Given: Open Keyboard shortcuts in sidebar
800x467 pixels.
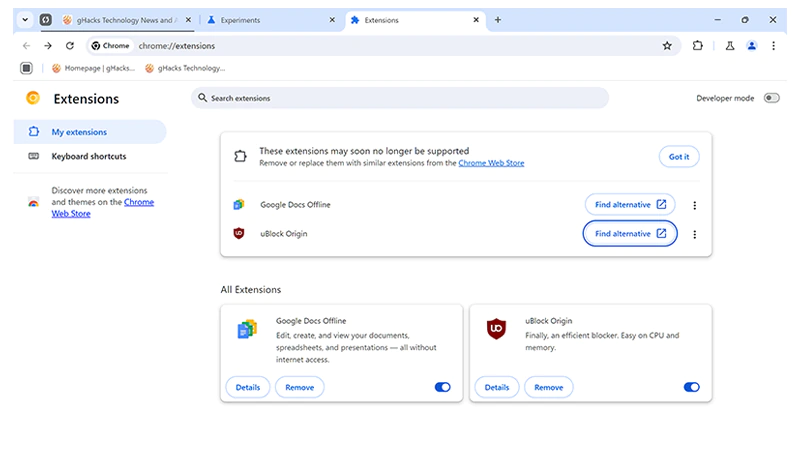Looking at the screenshot, I should pyautogui.click(x=90, y=156).
